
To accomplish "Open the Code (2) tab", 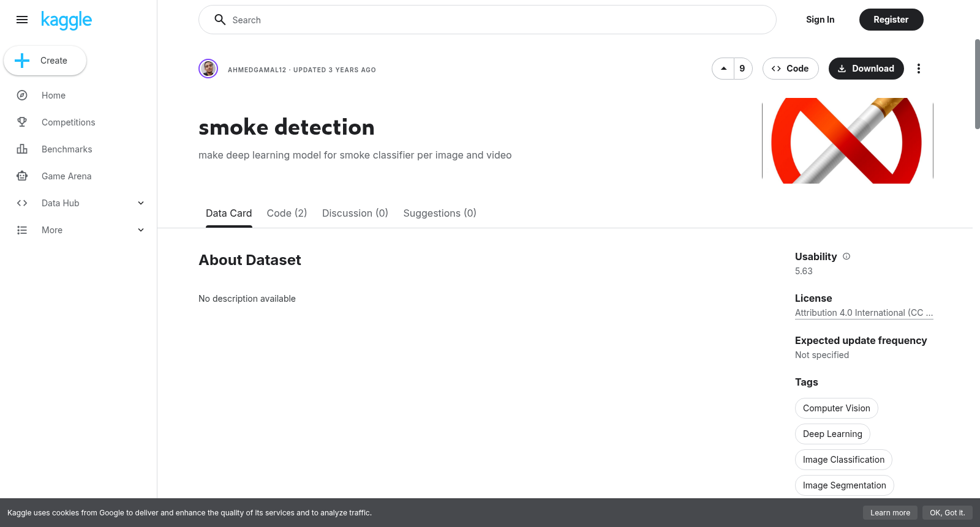I will click(x=287, y=213).
